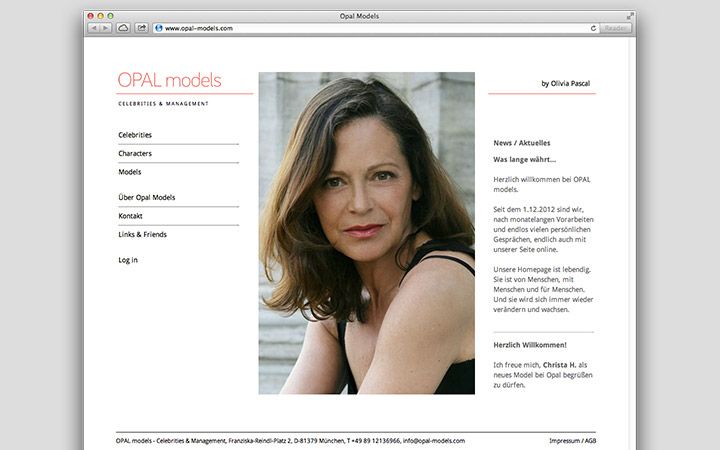Open the Characters menu item
Screen dimensions: 720x450
(x=135, y=153)
